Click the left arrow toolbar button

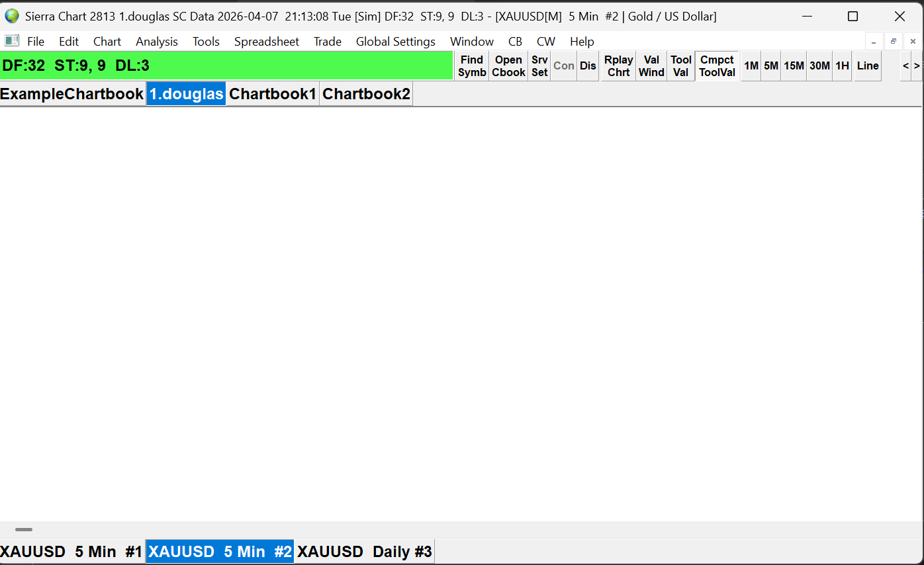[x=906, y=66]
